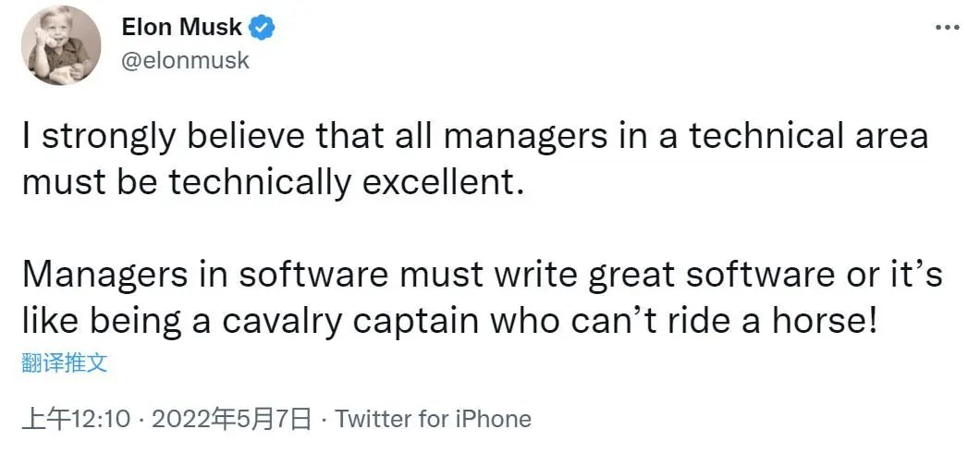This screenshot has width=980, height=454.
Task: Click the blue verified checkmark badge
Action: pos(262,28)
